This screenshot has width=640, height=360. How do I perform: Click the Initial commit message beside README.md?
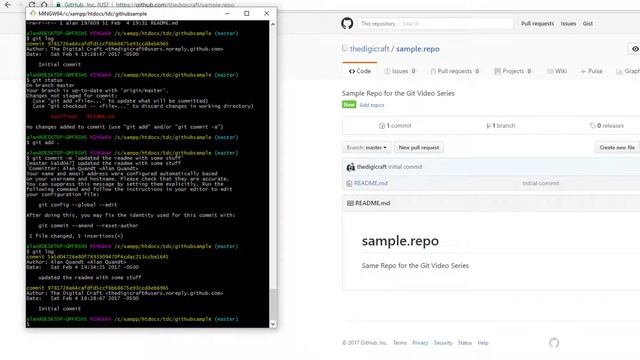(x=540, y=183)
